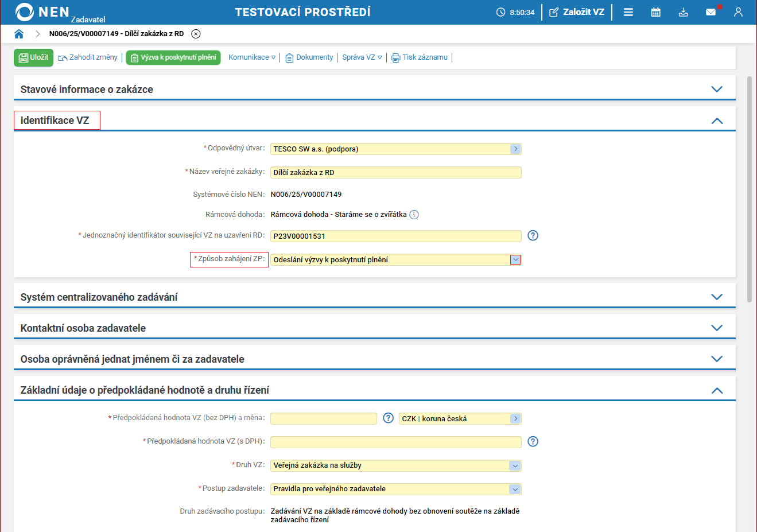Open the user profile icon
This screenshot has width=757, height=532.
point(738,12)
